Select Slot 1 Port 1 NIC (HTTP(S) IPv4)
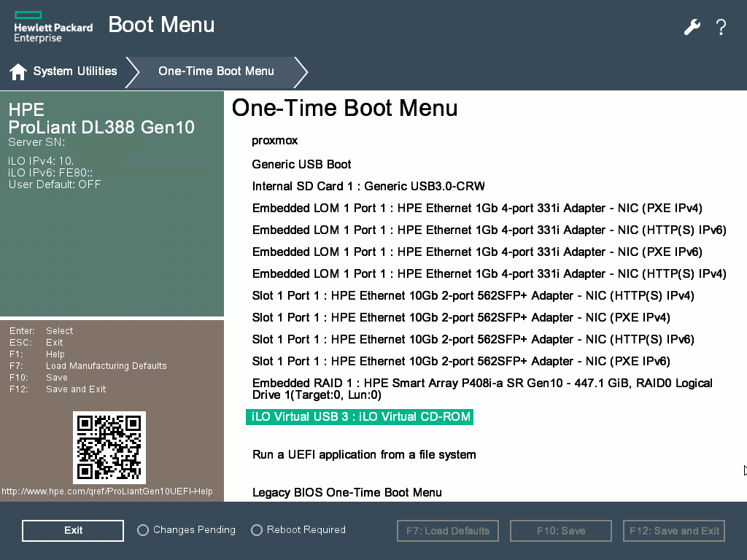The width and height of the screenshot is (747, 560). coord(473,296)
